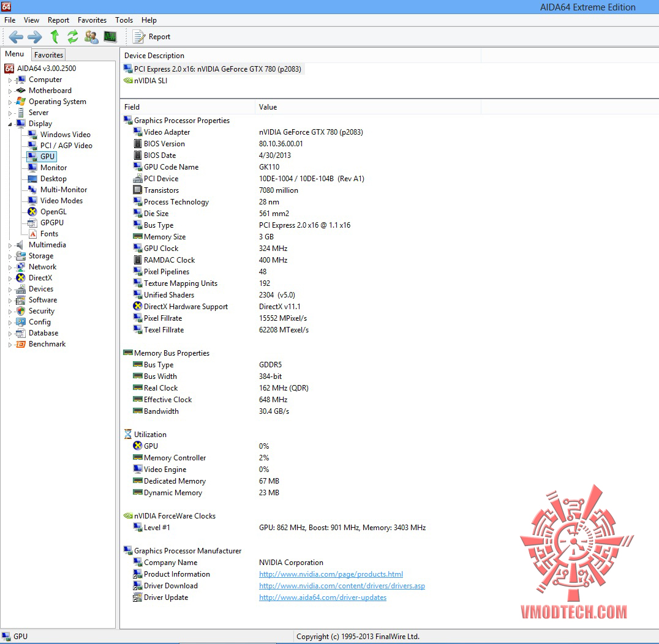The height and width of the screenshot is (644, 659).
Task: Click the Fonts icon in tree
Action: tap(32, 234)
